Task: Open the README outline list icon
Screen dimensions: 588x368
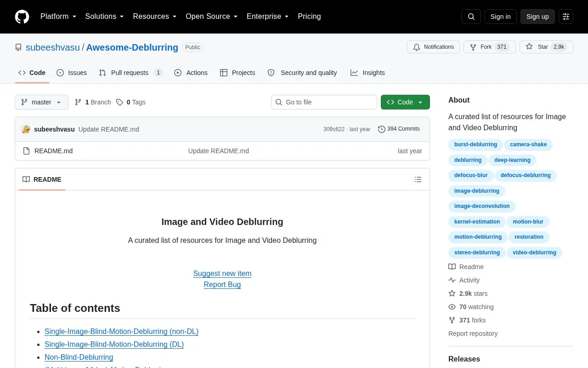Action: click(x=418, y=179)
